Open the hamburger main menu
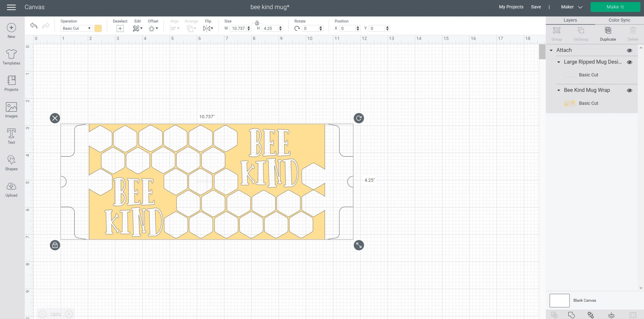 pos(11,7)
